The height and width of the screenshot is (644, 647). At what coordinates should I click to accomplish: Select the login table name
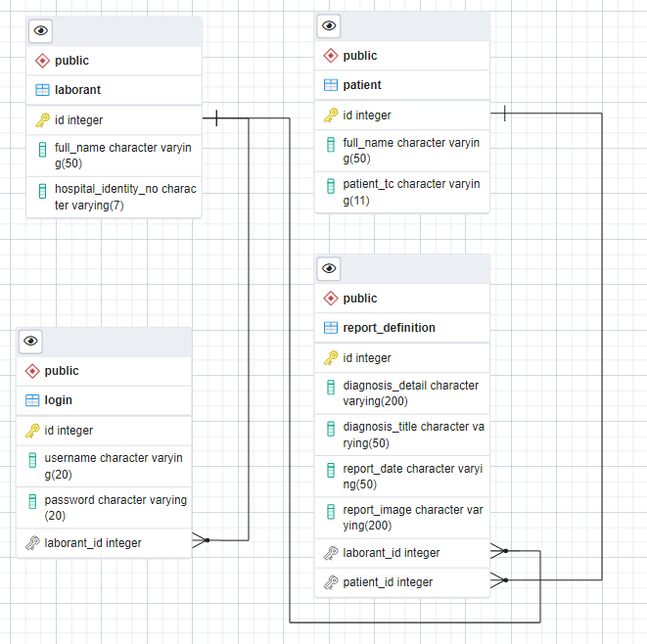(x=58, y=400)
